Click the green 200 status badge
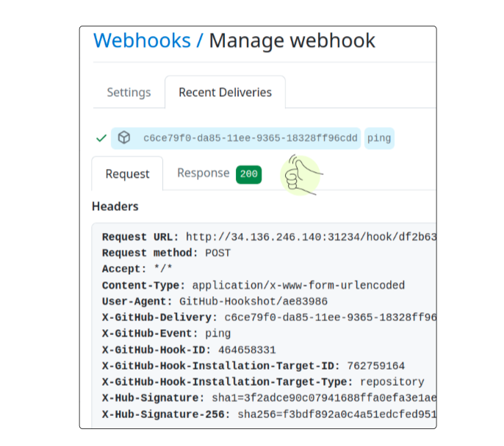The height and width of the screenshot is (446, 504). click(248, 174)
